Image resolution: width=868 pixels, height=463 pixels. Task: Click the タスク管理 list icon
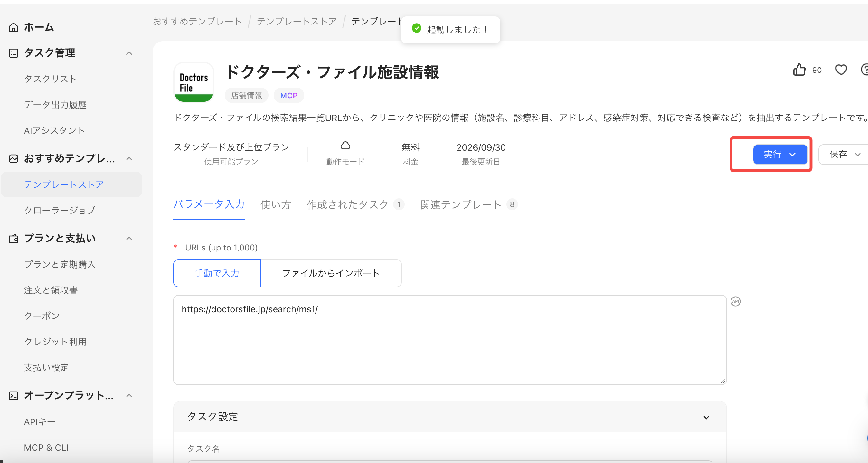click(x=14, y=53)
